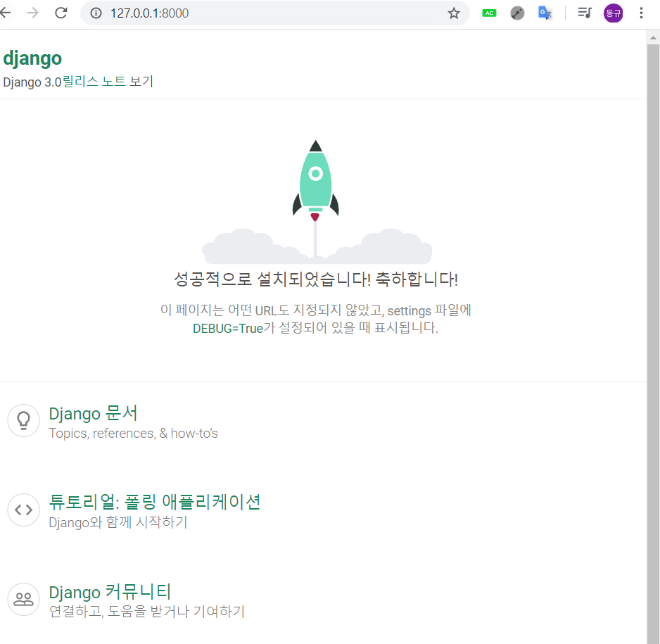Bookmark this page with the star icon
The height and width of the screenshot is (644, 660).
(453, 13)
